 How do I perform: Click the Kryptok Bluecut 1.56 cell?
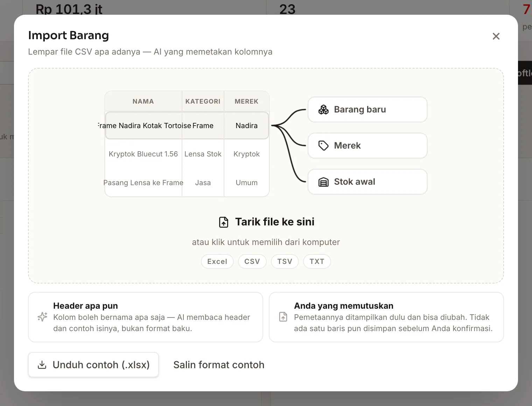pyautogui.click(x=143, y=154)
